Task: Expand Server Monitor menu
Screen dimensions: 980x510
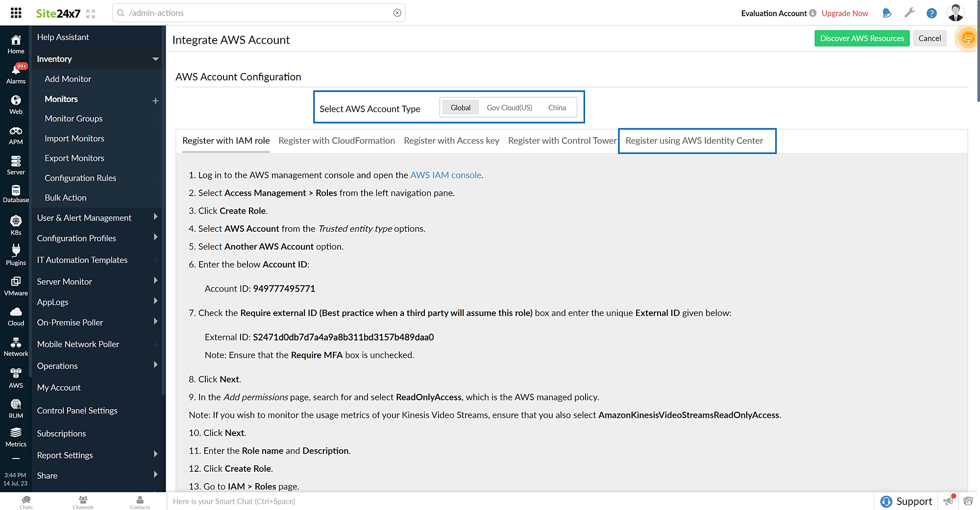Action: (155, 280)
